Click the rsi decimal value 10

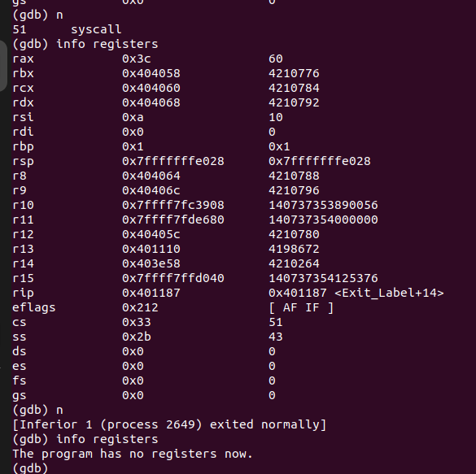point(276,117)
